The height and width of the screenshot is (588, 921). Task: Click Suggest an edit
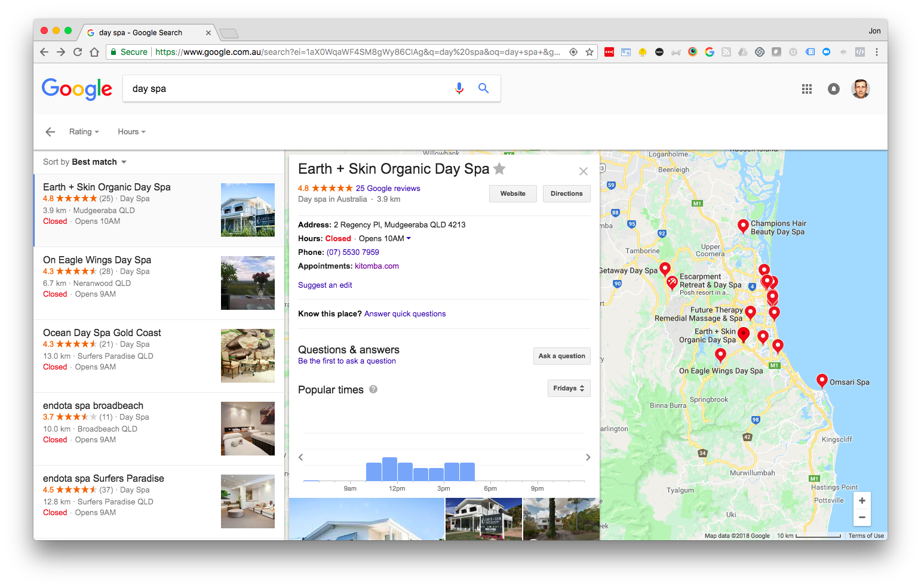tap(325, 285)
